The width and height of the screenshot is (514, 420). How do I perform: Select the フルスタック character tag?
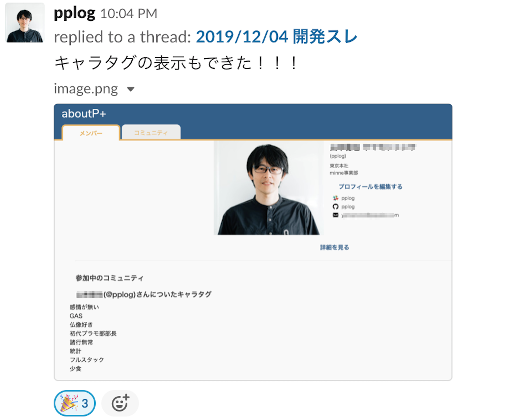(87, 360)
